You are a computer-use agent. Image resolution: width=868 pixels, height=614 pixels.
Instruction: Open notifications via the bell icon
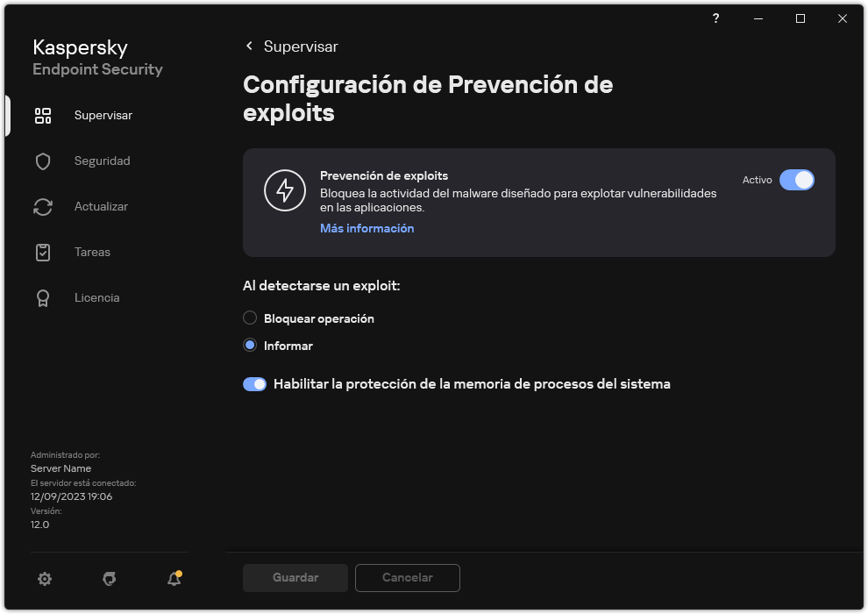(x=172, y=579)
